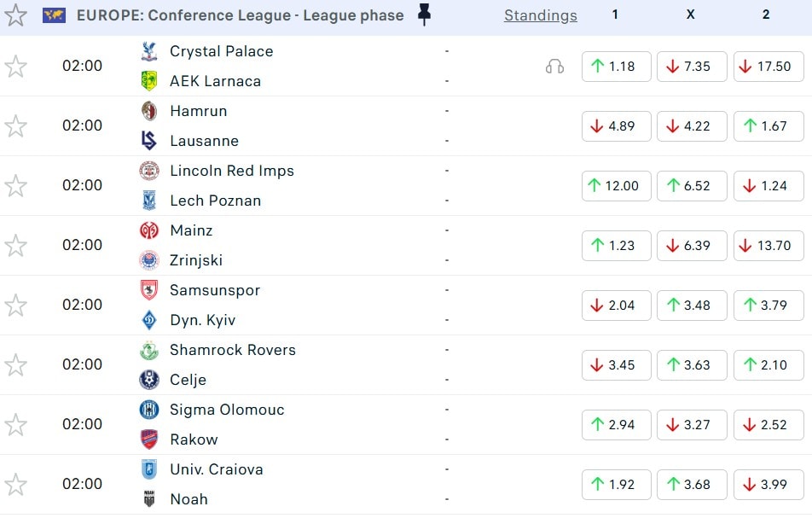Choose away odds 3.79 for Dyn. Kyiv

[x=768, y=306]
